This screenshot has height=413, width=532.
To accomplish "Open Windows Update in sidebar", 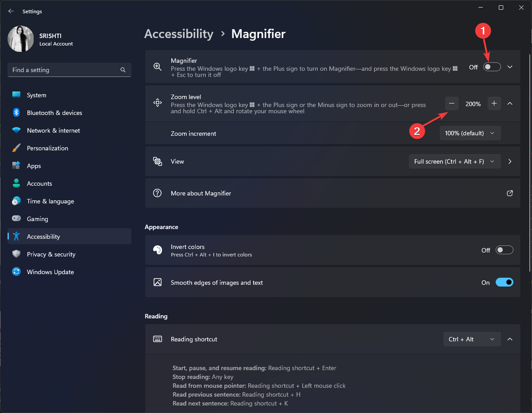I will 69,272.
